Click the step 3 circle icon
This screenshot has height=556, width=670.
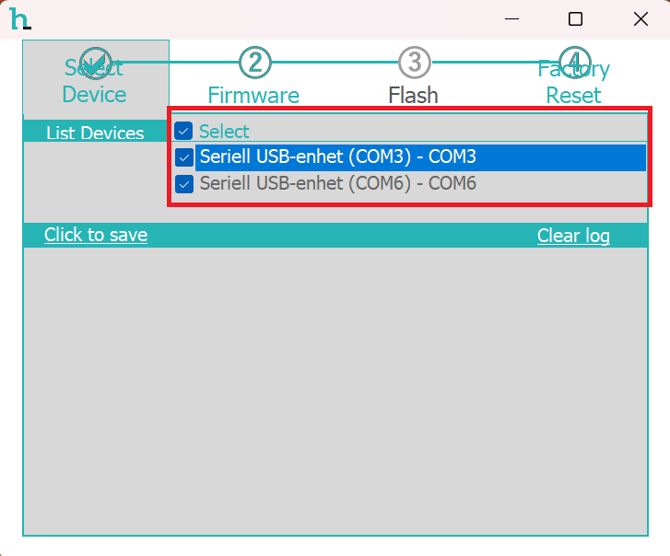pos(414,63)
